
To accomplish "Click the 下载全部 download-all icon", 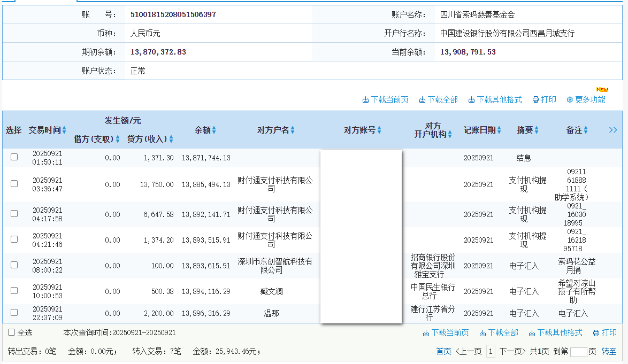I will [x=422, y=99].
